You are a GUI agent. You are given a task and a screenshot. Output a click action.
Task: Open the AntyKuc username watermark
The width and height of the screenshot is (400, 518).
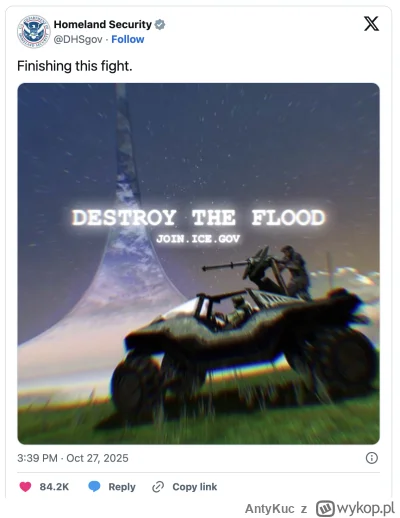click(x=270, y=509)
